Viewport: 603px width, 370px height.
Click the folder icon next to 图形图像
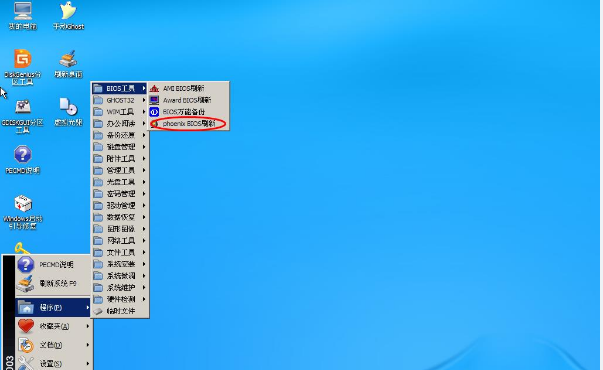(x=98, y=229)
